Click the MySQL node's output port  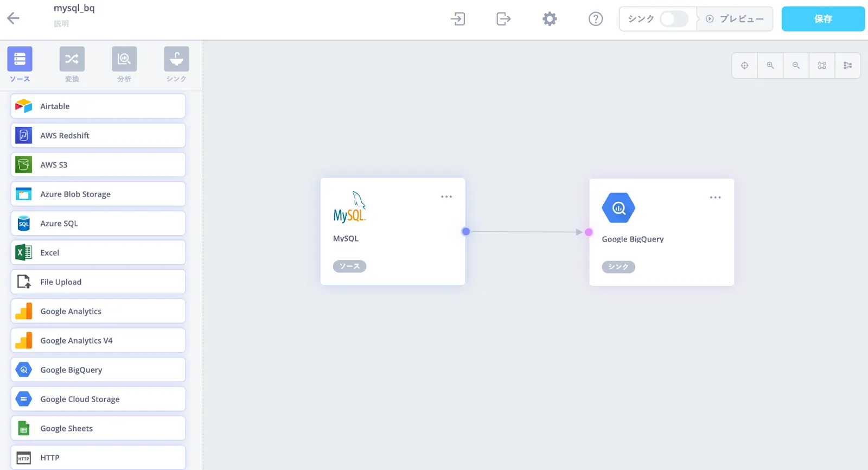click(x=466, y=232)
